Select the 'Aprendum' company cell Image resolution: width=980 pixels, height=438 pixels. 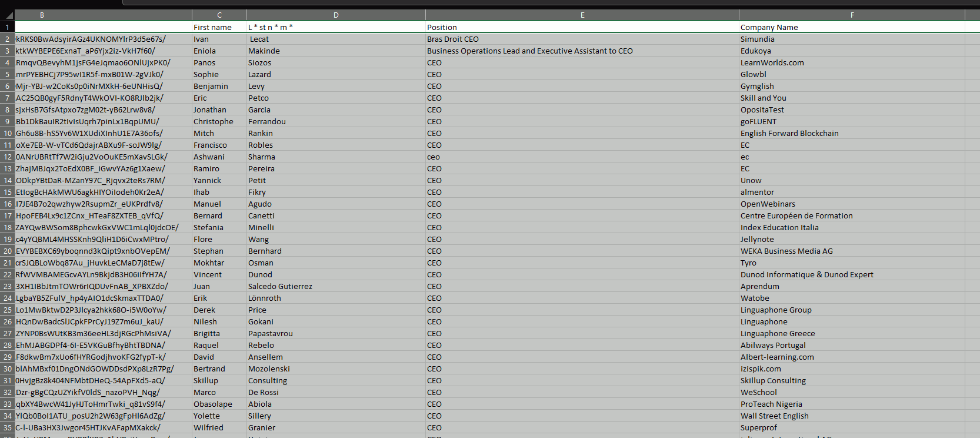coord(852,286)
